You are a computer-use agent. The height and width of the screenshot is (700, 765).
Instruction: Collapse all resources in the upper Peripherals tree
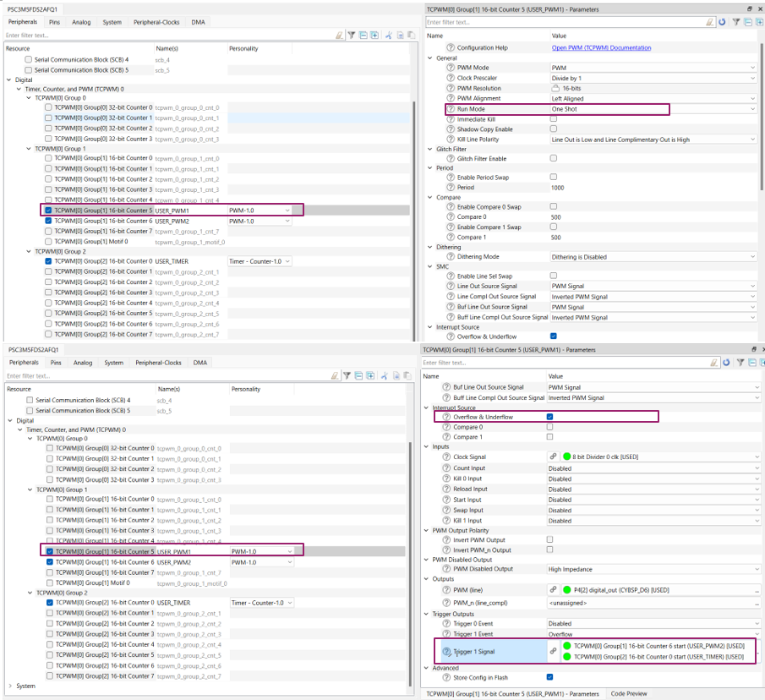(363, 36)
